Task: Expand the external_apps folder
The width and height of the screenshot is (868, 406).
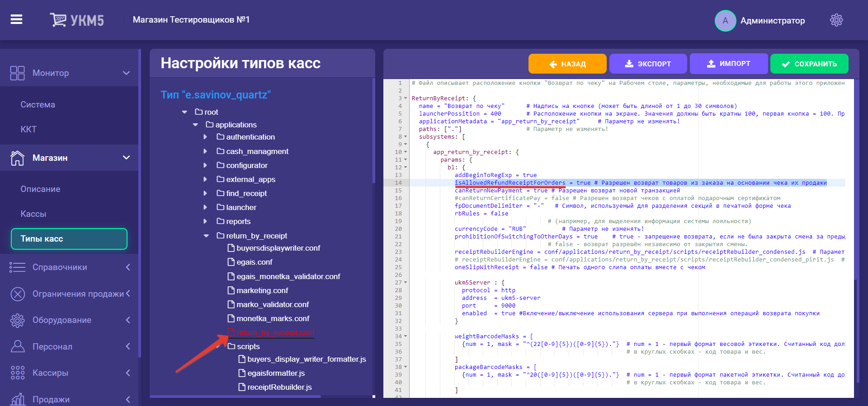Action: 205,179
